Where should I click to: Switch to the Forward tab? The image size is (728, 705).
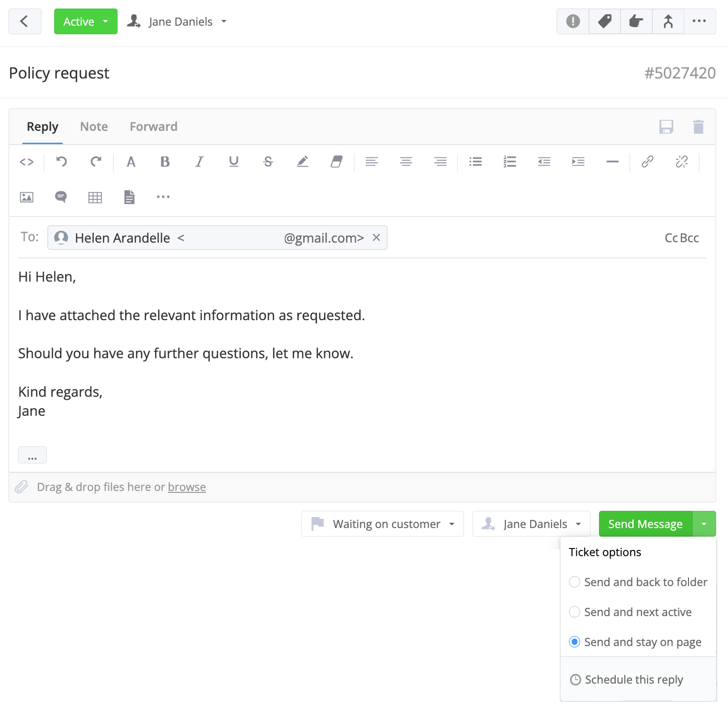coord(153,127)
